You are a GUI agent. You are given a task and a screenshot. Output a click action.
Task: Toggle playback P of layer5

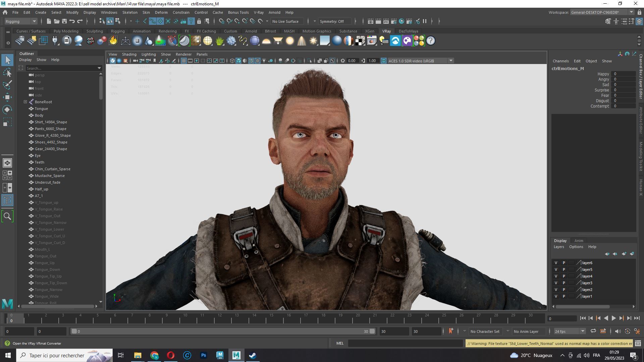[x=564, y=269]
